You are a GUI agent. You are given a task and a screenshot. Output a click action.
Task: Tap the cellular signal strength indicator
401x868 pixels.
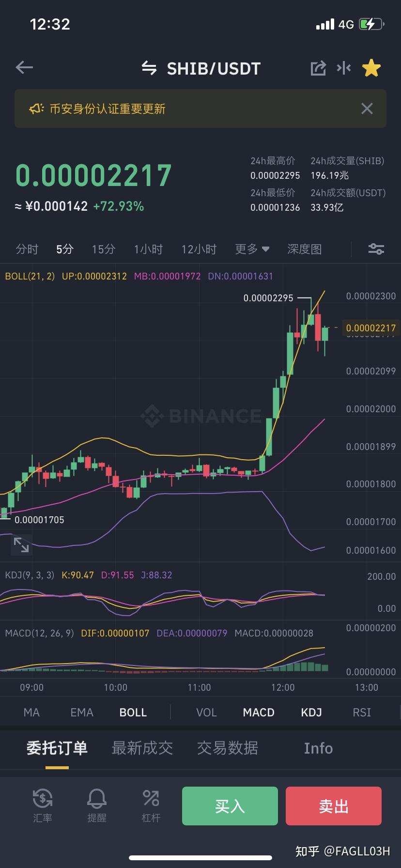[x=325, y=24]
